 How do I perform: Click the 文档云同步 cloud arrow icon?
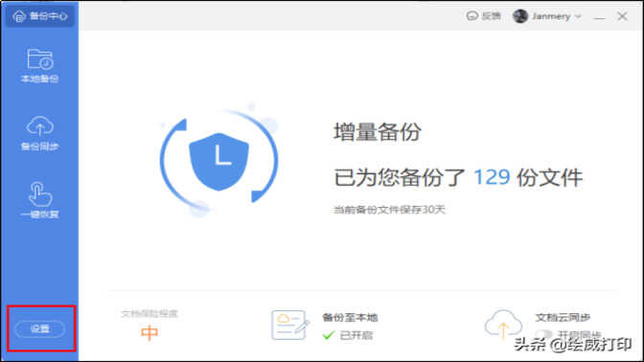coord(503,324)
